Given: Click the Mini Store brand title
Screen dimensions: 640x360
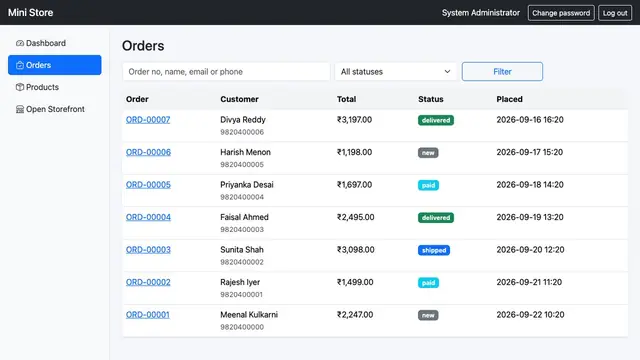Looking at the screenshot, I should pos(31,13).
